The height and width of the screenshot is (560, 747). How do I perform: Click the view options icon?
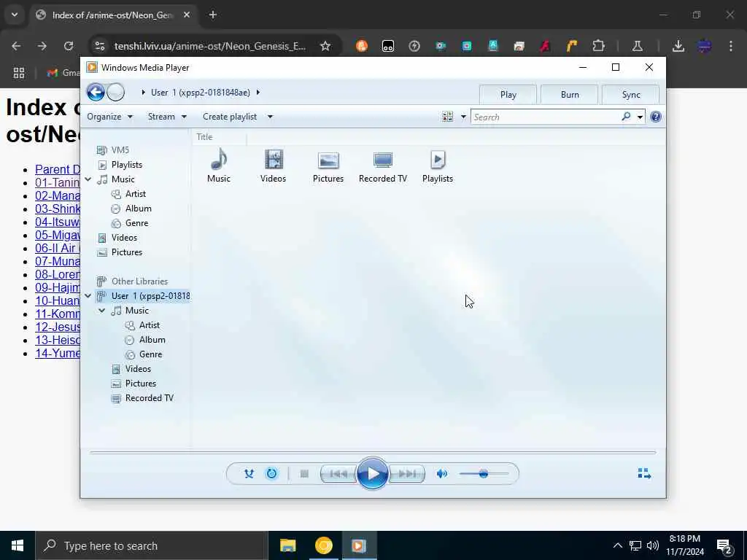pyautogui.click(x=447, y=117)
